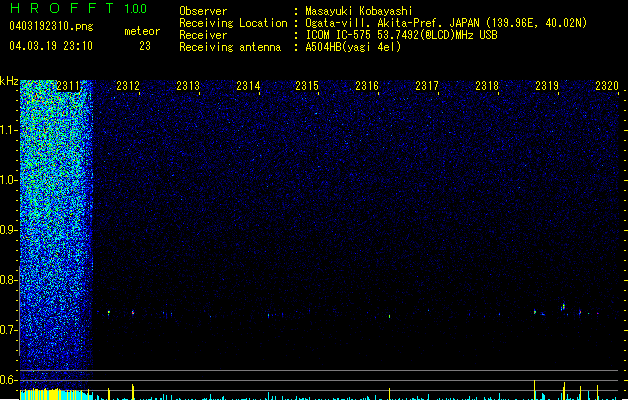Click the ICOM IC-575 receiver text
This screenshot has width=629, height=400.
(x=401, y=35)
